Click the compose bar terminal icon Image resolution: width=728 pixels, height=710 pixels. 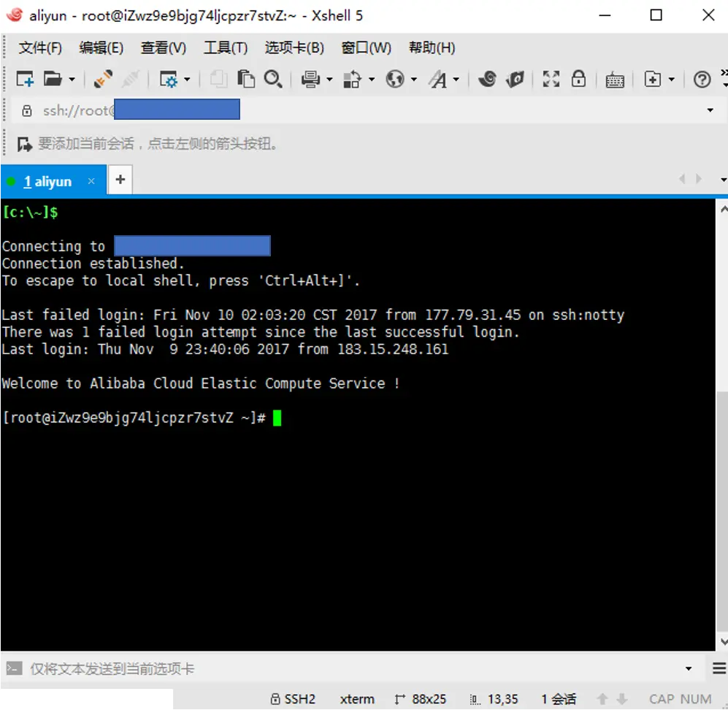(x=14, y=668)
